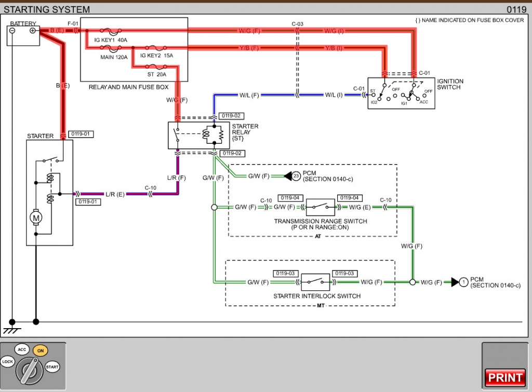Viewport: 532px width, 392px height.
Task: Open connector reference 0119-02 above starter relay
Action: point(231,116)
